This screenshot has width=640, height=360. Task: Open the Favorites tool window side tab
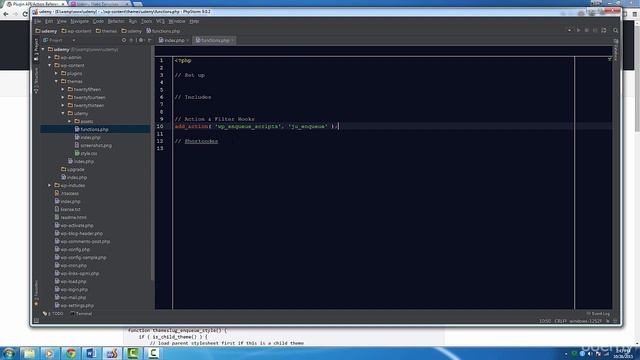tap(36, 294)
